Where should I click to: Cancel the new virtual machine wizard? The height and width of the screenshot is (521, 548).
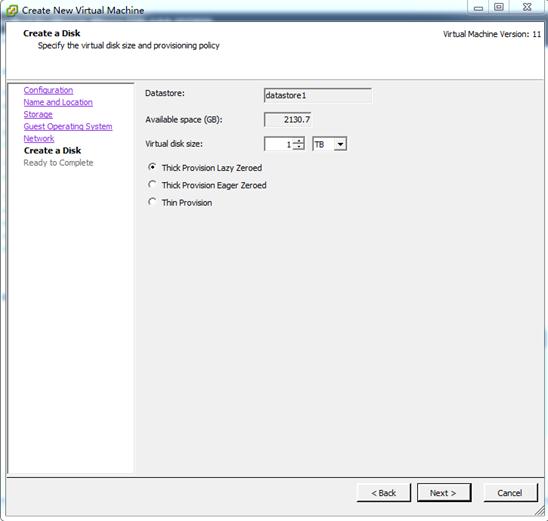510,493
